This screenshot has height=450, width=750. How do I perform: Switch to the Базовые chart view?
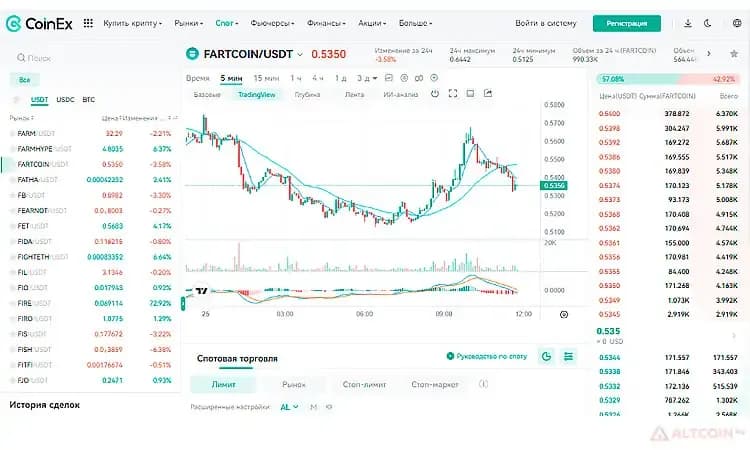pos(207,95)
